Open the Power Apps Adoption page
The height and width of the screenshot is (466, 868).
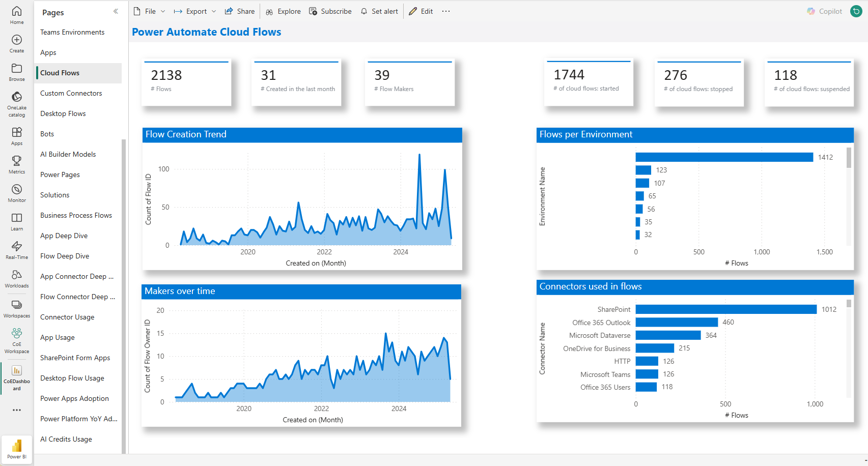point(78,398)
